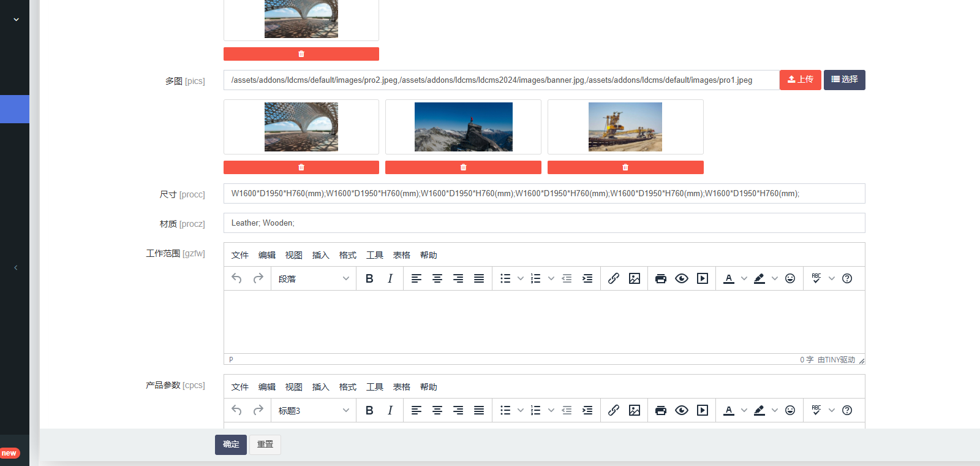Click text color icon in 工作范围 editor
The image size is (980, 466).
(728, 278)
